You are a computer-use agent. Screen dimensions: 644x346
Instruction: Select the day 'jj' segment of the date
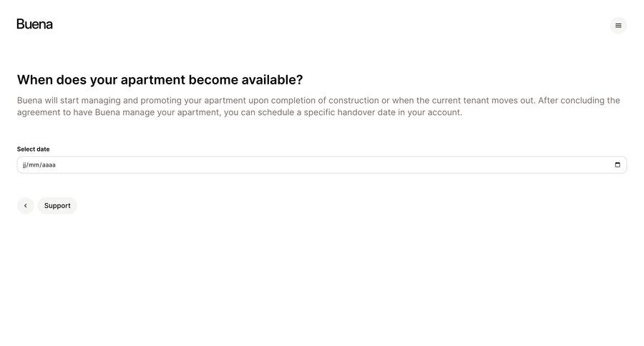coord(24,165)
